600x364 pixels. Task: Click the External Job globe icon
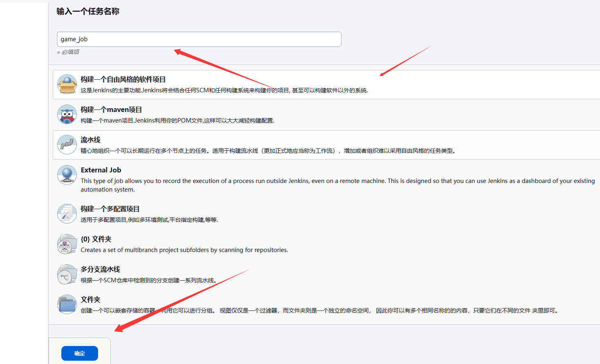67,175
